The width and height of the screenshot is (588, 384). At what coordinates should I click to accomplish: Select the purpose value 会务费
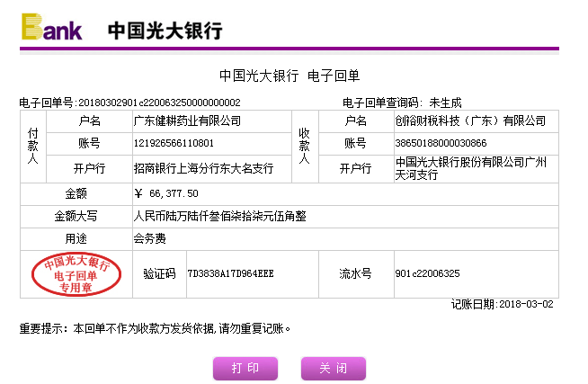[149, 238]
